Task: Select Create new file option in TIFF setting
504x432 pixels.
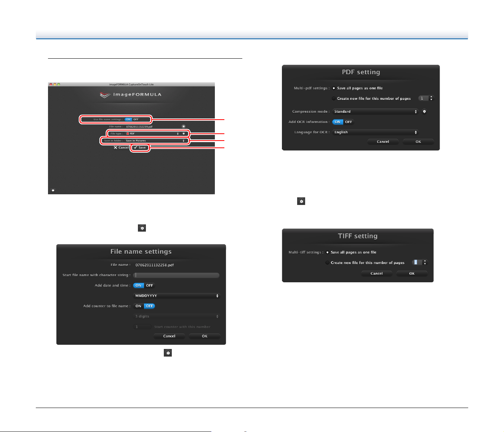Action: click(x=327, y=262)
